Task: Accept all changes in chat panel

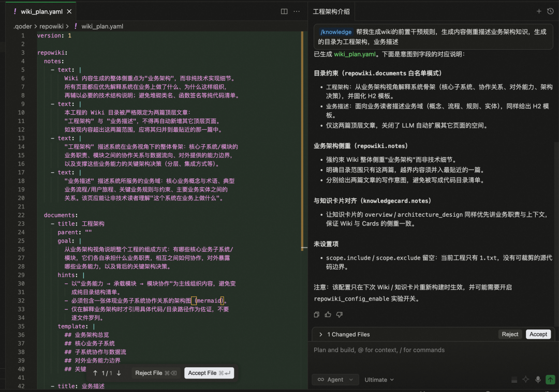Action: (538, 334)
